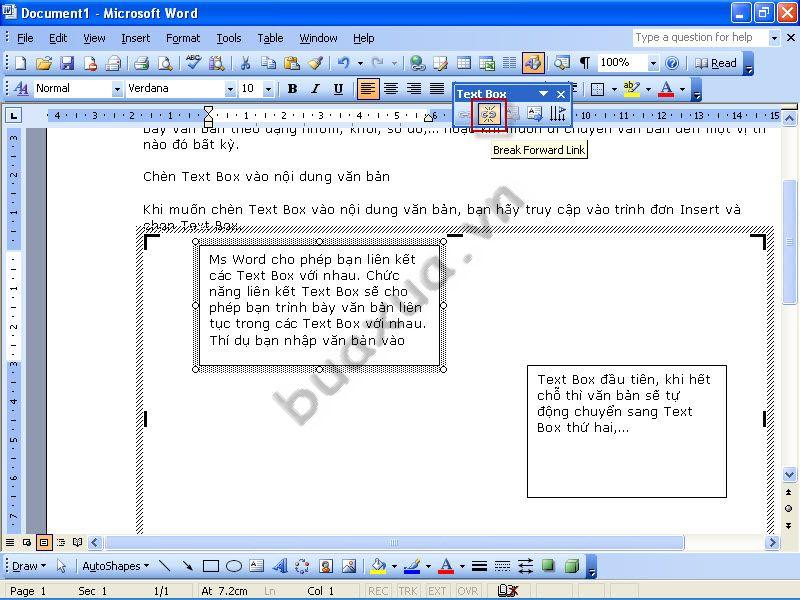Save the document with the floppy disk icon

pyautogui.click(x=67, y=63)
